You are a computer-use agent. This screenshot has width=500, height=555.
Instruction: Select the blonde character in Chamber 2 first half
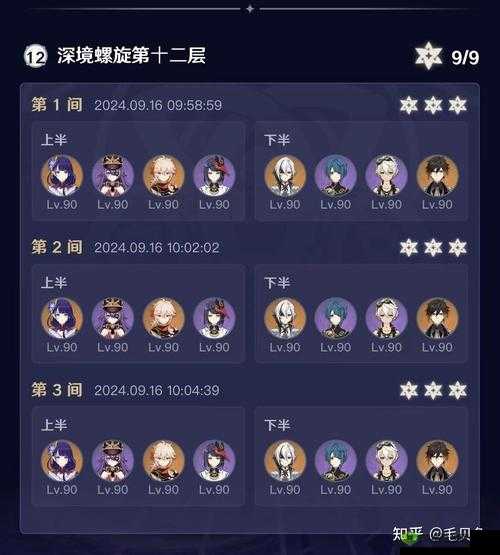163,318
